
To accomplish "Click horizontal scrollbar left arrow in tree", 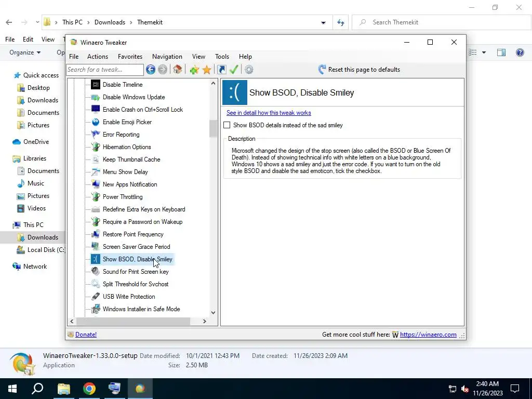I will click(72, 321).
